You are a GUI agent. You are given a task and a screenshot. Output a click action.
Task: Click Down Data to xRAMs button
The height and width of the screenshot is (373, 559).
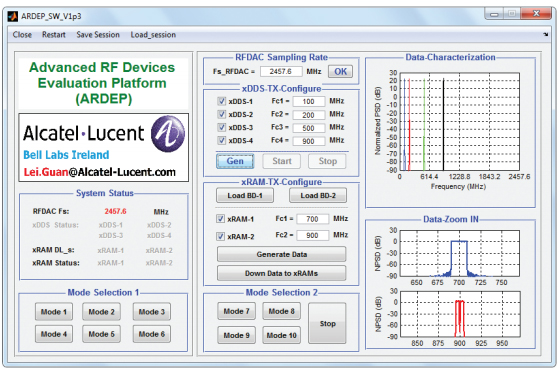(282, 273)
